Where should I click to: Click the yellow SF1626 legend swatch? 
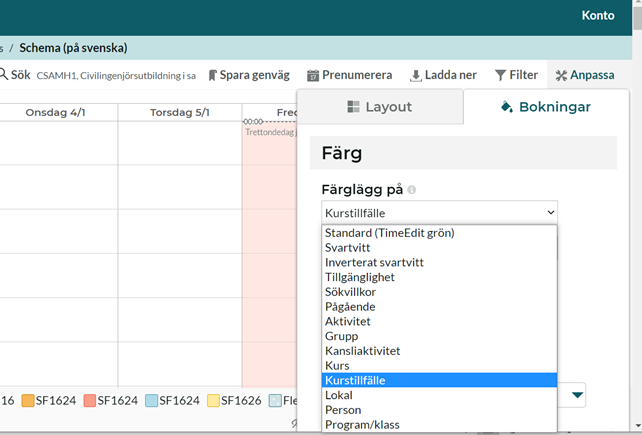(x=213, y=401)
